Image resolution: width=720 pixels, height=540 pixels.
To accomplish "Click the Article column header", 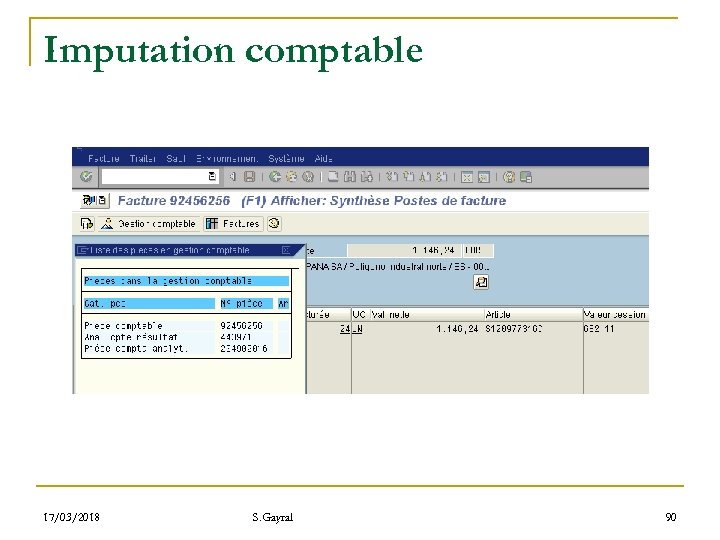I will (533, 315).
